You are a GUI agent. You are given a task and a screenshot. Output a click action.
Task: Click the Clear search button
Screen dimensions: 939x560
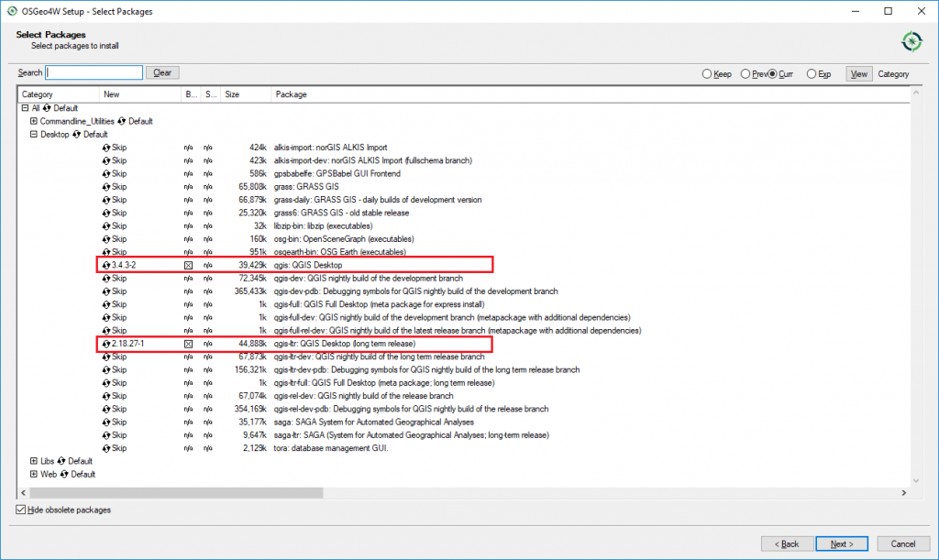pos(162,72)
